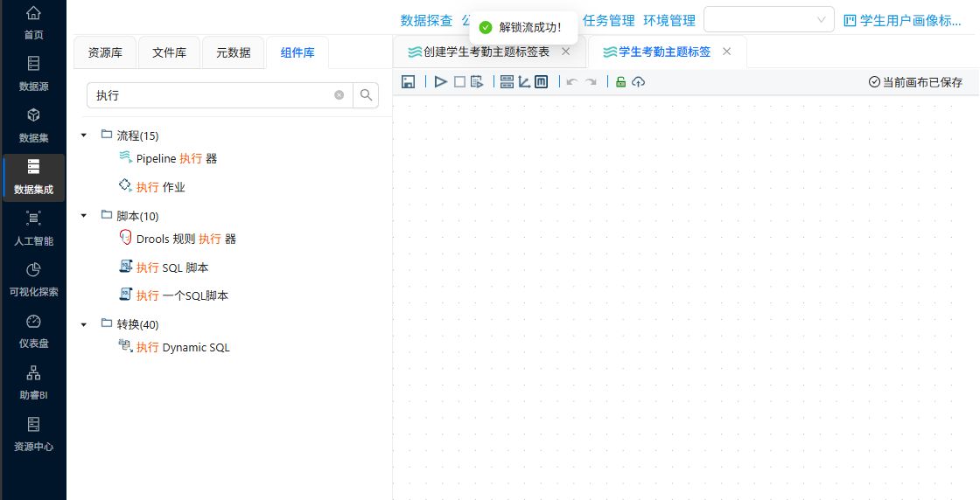The height and width of the screenshot is (500, 980).
Task: Click the run flow play icon
Action: point(441,82)
